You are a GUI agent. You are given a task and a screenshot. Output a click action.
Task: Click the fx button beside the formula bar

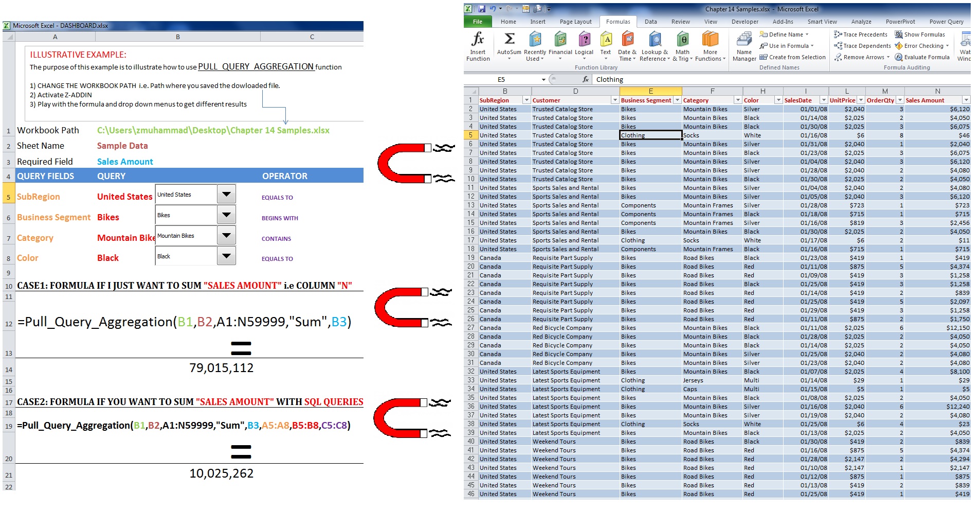[x=585, y=79]
